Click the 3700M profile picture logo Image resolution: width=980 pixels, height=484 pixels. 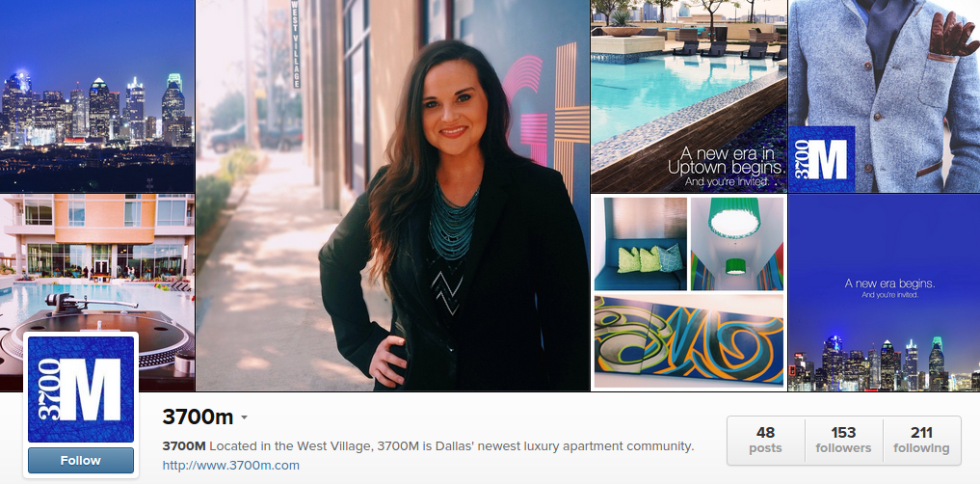81,389
